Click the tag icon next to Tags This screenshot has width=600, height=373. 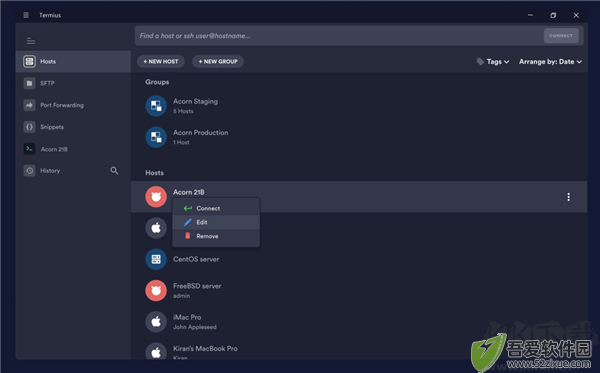coord(480,62)
